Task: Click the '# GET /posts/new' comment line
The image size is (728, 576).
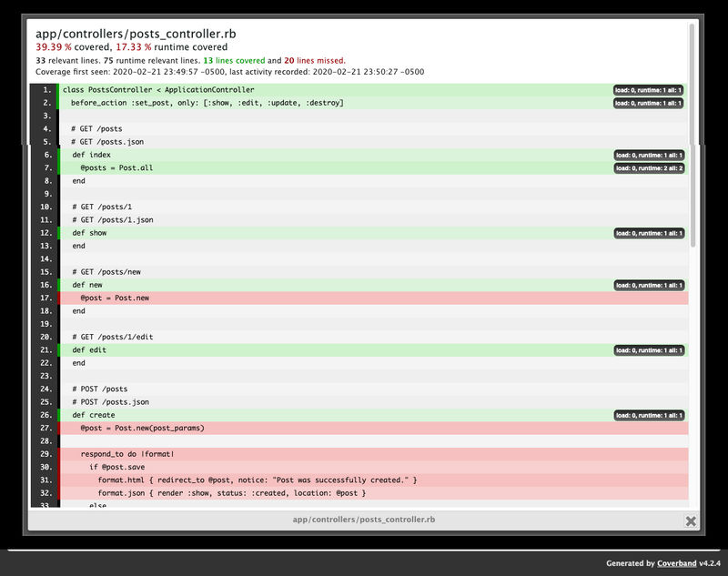Action: click(x=373, y=271)
